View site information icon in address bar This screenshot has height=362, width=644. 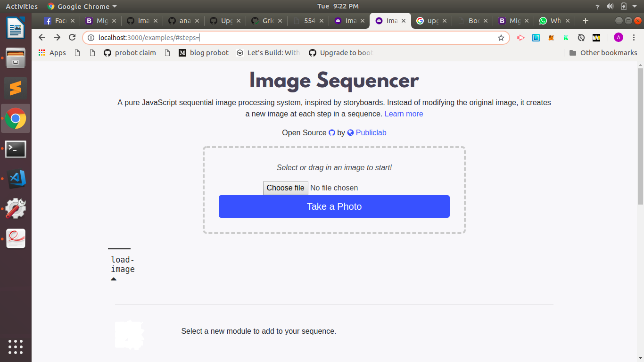pos(91,38)
